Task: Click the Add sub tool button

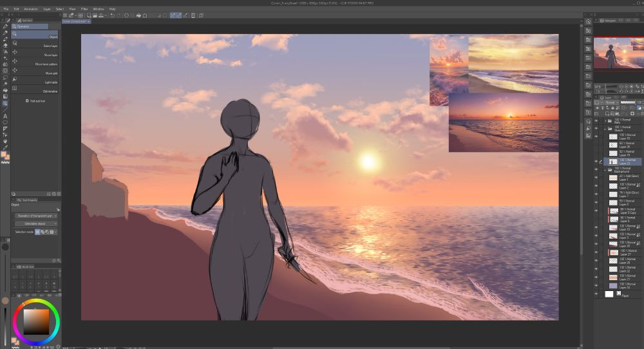Action: 35,100
